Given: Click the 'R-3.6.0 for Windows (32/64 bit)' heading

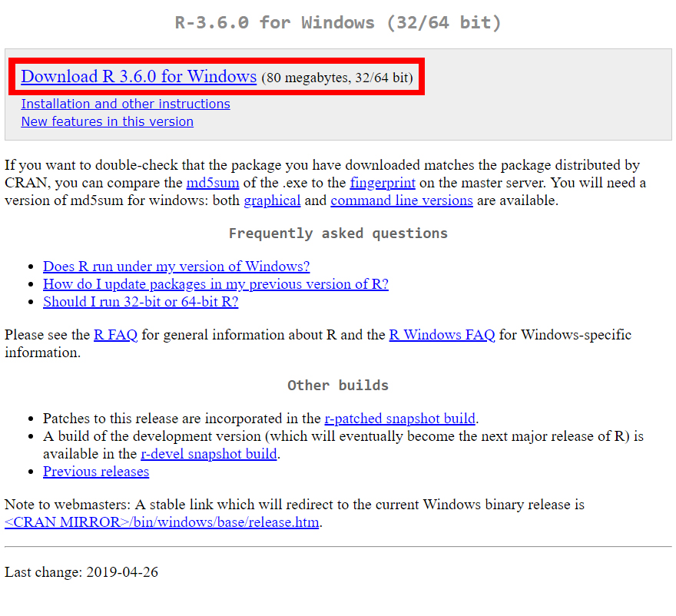Looking at the screenshot, I should tap(338, 22).
